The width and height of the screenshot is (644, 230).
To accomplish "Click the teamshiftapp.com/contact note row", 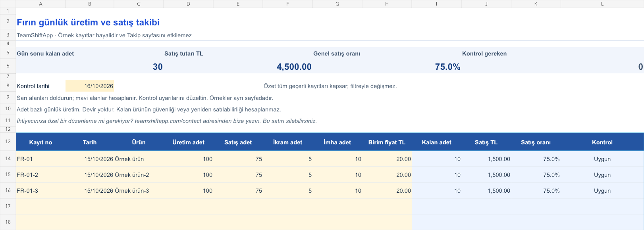I will click(x=167, y=121).
